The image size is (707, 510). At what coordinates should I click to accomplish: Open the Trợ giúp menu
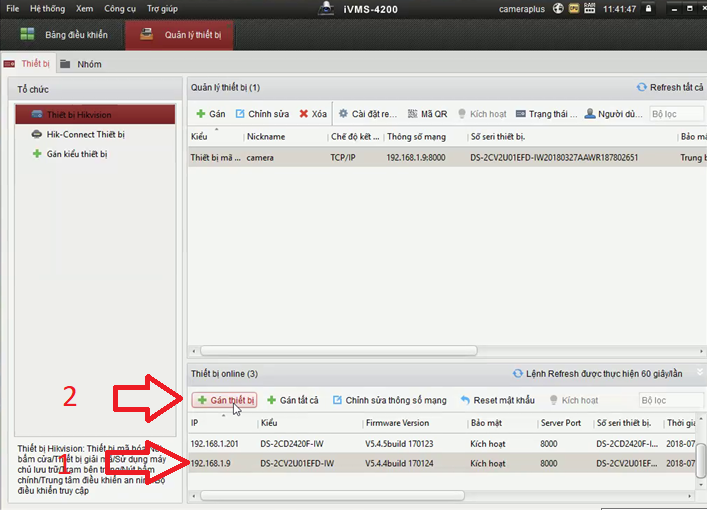(x=162, y=9)
